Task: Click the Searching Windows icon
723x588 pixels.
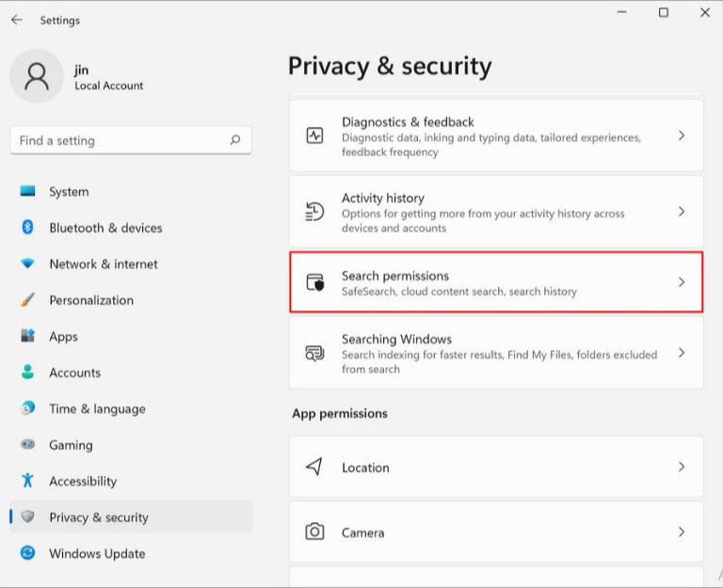Action: tap(315, 353)
